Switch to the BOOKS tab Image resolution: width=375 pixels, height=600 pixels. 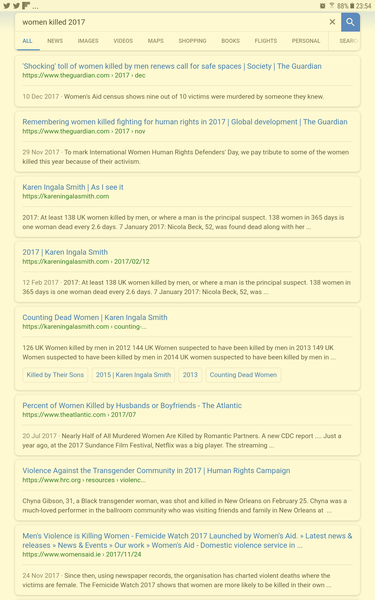230,41
